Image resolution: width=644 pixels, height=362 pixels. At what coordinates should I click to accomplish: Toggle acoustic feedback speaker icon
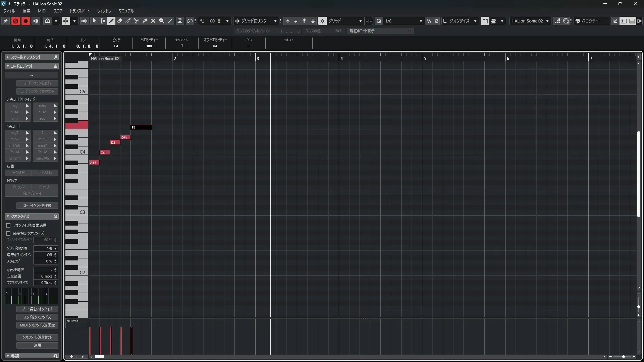coord(85,21)
